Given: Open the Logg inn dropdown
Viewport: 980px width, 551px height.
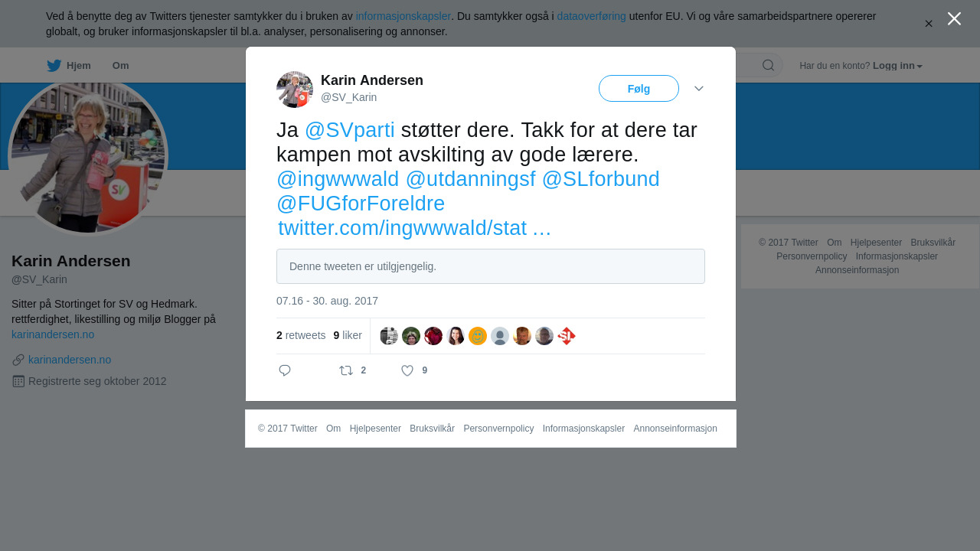Looking at the screenshot, I should (897, 66).
